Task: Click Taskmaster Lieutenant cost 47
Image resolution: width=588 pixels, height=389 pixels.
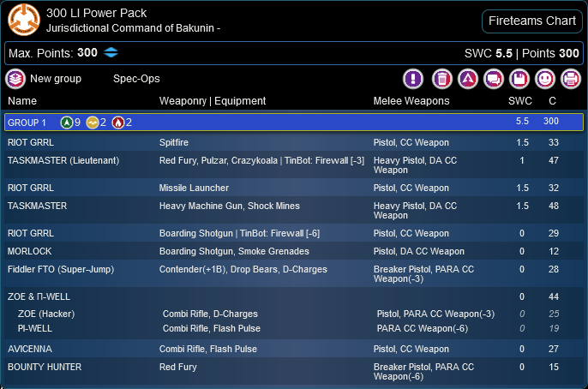Action: [554, 160]
